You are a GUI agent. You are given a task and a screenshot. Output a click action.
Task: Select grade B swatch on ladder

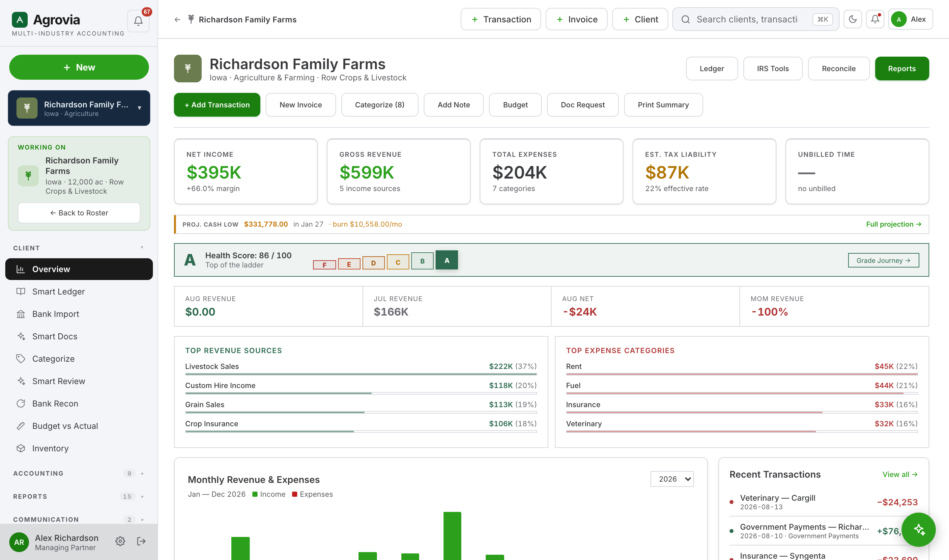click(422, 261)
